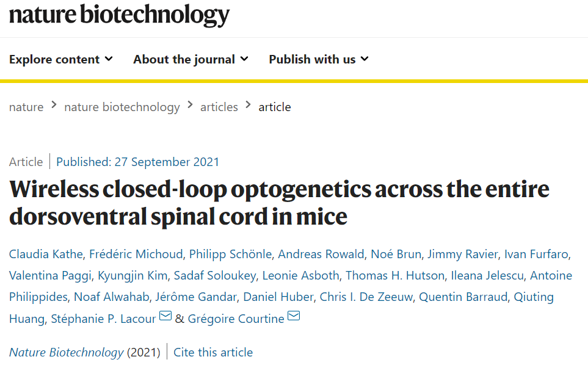Open author Claudia Kathe profile
This screenshot has height=365, width=588.
[x=46, y=254]
